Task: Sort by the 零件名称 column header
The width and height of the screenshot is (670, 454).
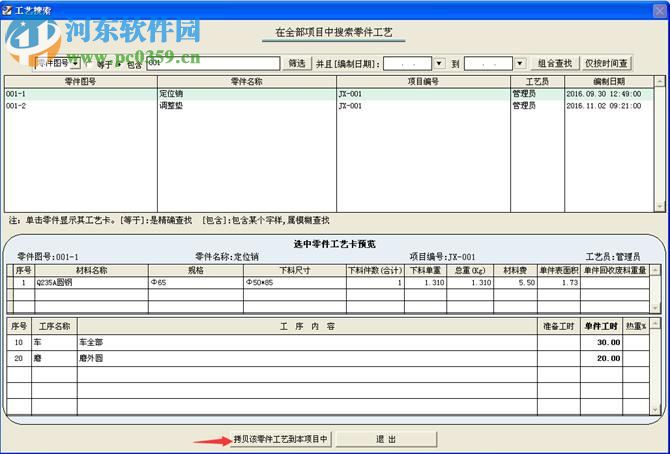Action: tap(247, 81)
